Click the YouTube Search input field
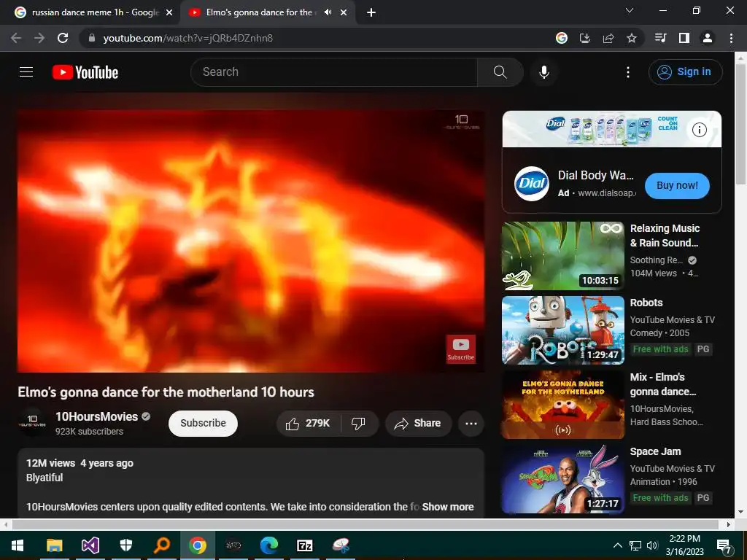 (334, 72)
